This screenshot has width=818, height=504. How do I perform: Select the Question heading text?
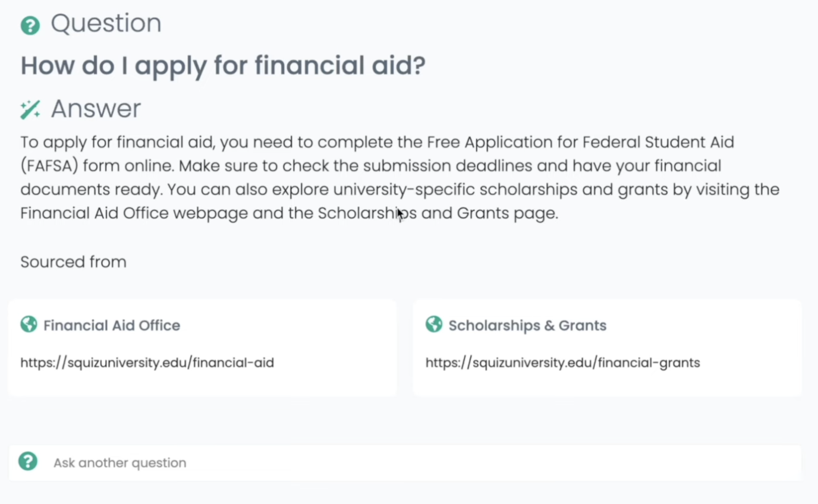106,24
